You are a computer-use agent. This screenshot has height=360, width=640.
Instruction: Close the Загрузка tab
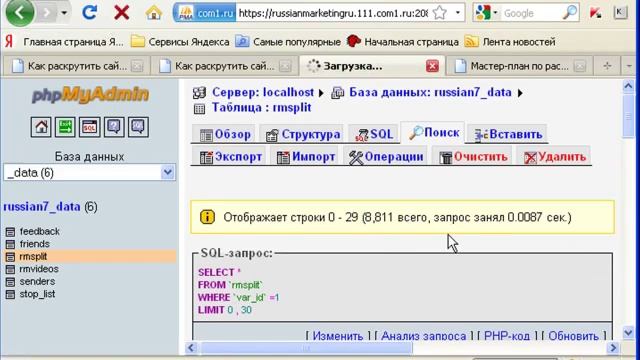432,66
